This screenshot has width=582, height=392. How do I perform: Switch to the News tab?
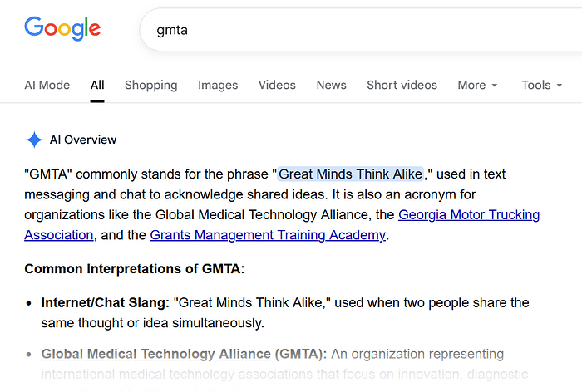tap(331, 85)
